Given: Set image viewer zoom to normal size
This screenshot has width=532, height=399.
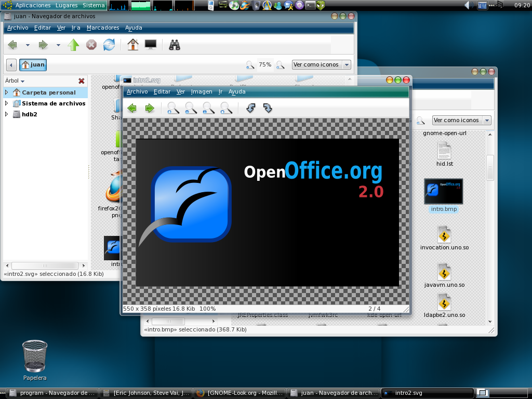Looking at the screenshot, I should (x=208, y=108).
